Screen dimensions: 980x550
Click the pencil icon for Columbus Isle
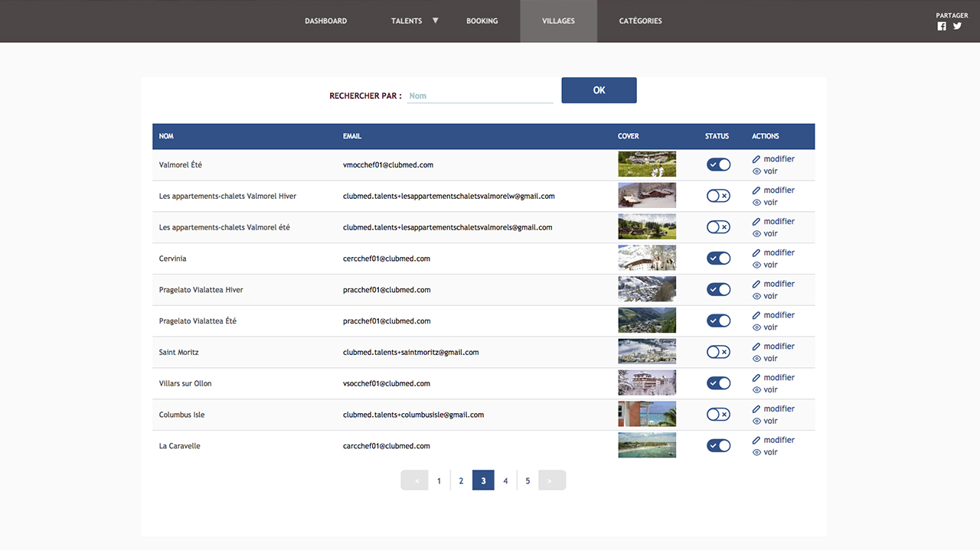pos(756,410)
